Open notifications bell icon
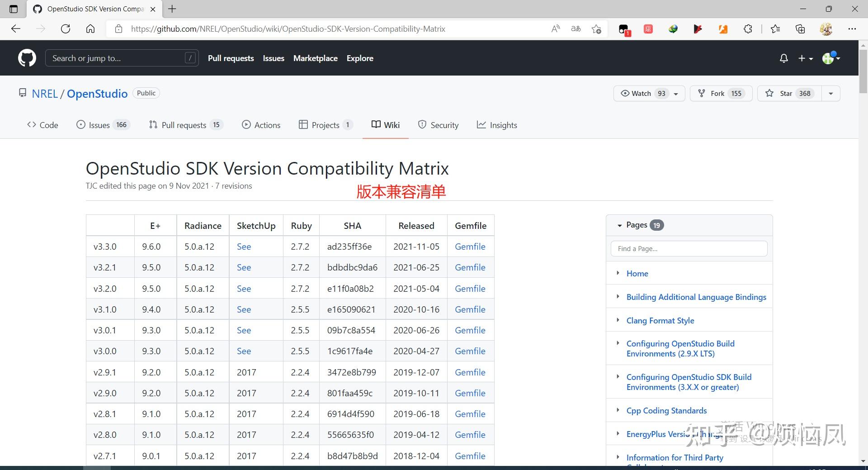Screen dimensions: 868x470 tap(784, 58)
